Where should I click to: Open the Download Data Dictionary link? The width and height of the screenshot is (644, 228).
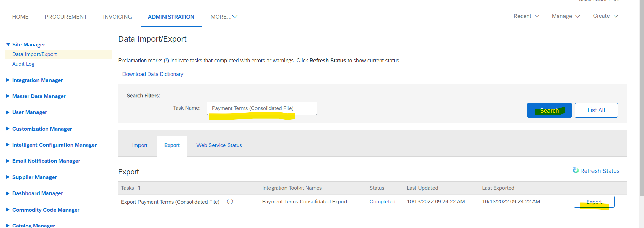(x=153, y=74)
